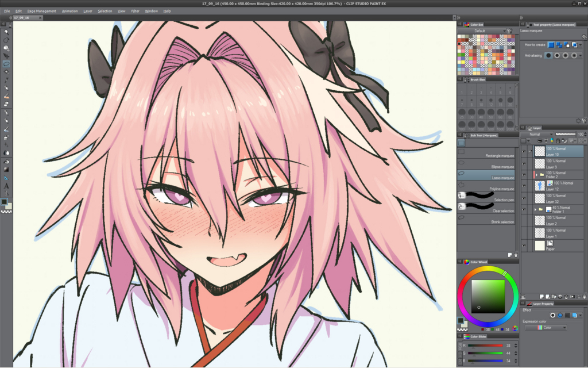588x368 pixels.
Task: Open palette color dropdown in Layer panel
Action: coord(525,141)
